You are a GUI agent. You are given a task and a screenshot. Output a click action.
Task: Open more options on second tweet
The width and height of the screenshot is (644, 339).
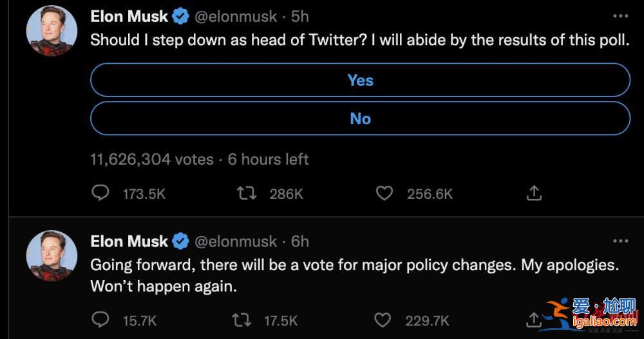[x=620, y=241]
